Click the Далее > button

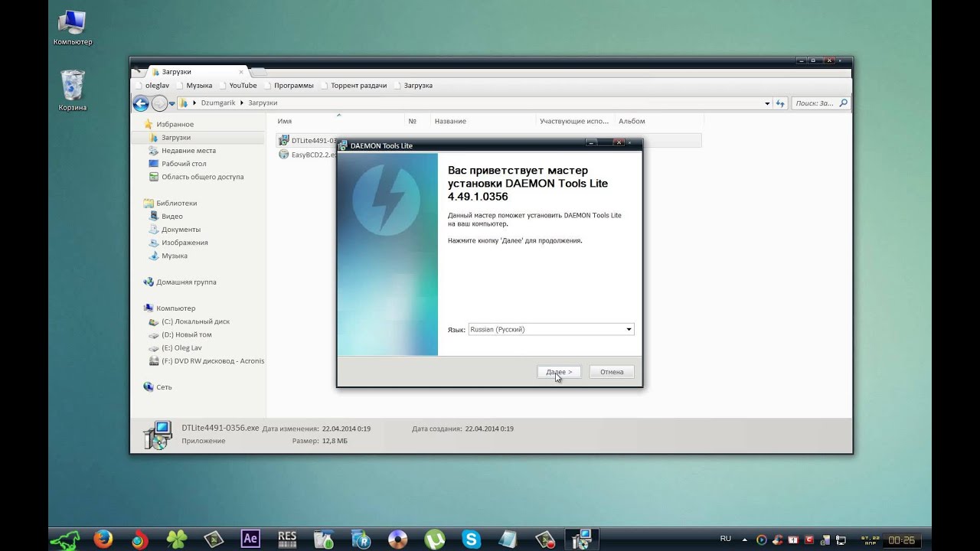coord(559,372)
